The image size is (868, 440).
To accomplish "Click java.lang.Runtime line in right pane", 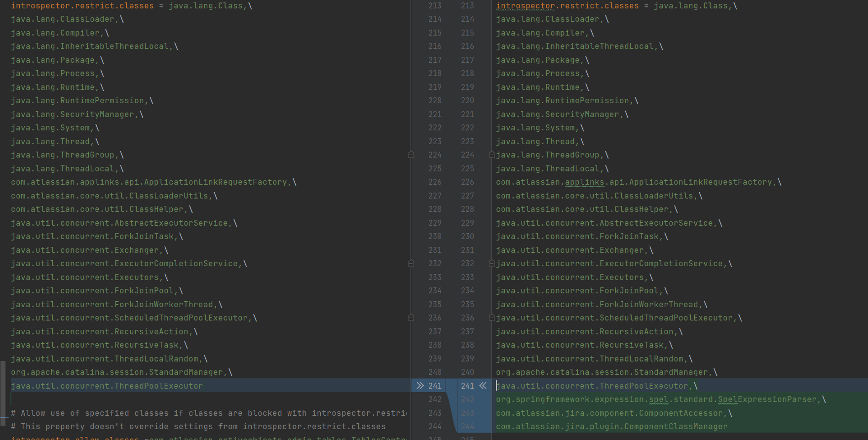I will pyautogui.click(x=542, y=87).
